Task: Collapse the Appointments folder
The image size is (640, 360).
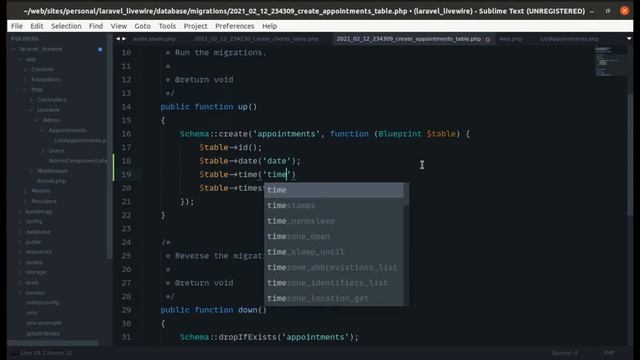Action: point(43,130)
